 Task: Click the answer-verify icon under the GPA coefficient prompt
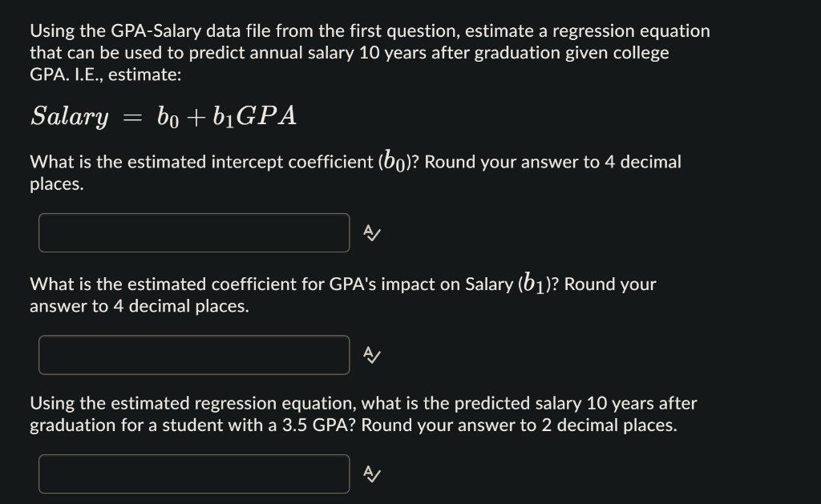click(x=370, y=355)
